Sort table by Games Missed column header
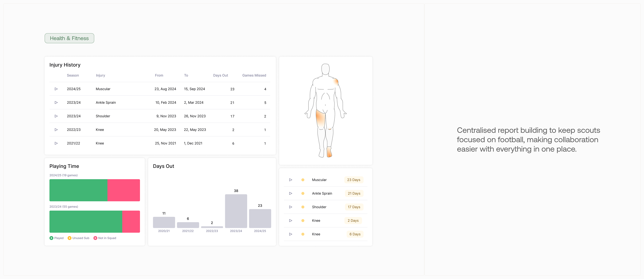 click(254, 75)
